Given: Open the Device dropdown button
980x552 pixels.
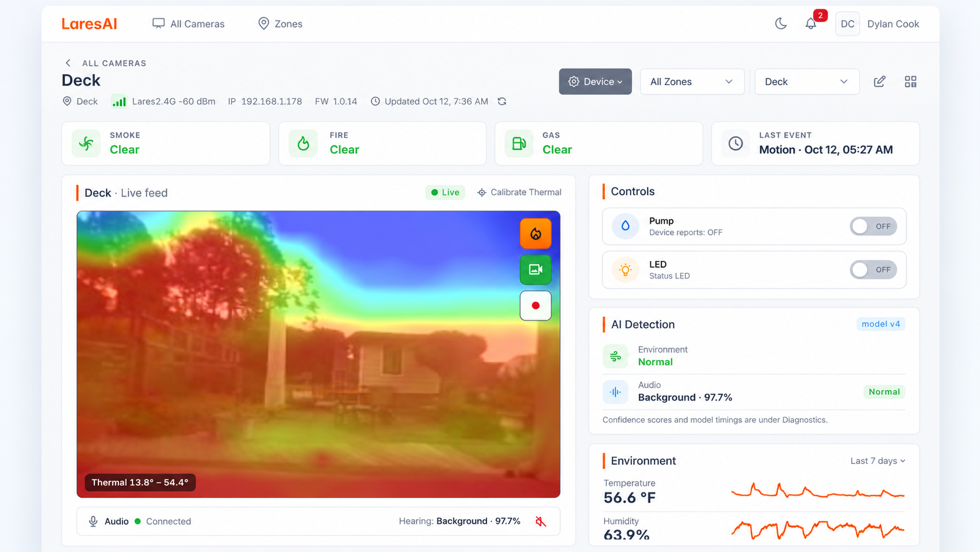Looking at the screenshot, I should pyautogui.click(x=595, y=82).
